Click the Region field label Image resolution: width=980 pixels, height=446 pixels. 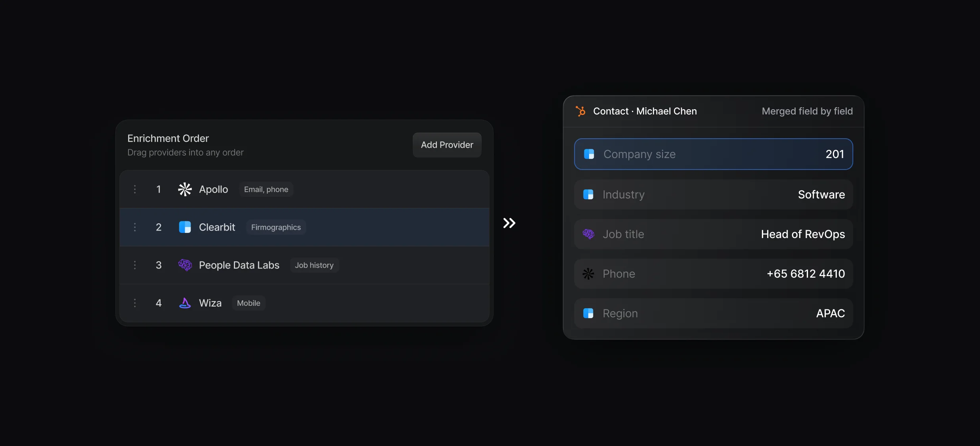point(620,313)
